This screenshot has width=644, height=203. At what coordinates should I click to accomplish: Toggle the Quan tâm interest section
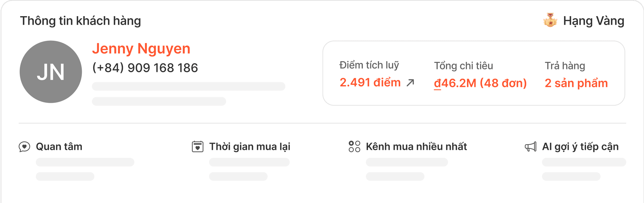click(x=59, y=147)
